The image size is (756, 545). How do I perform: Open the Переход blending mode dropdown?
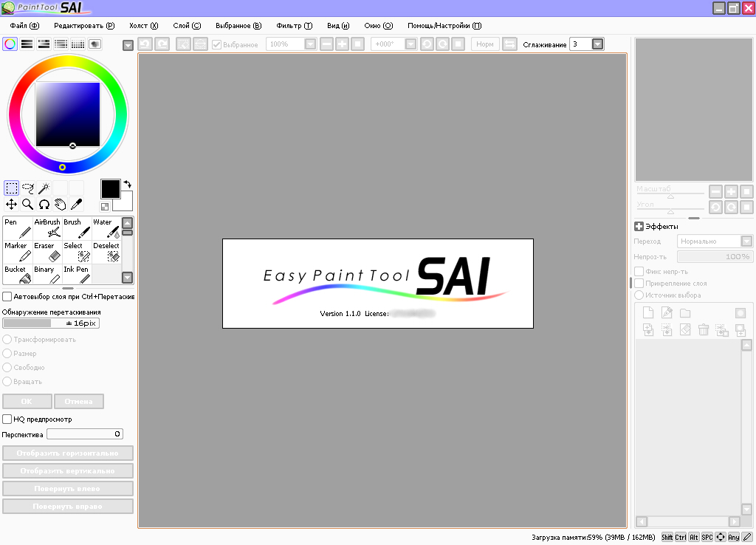click(746, 241)
